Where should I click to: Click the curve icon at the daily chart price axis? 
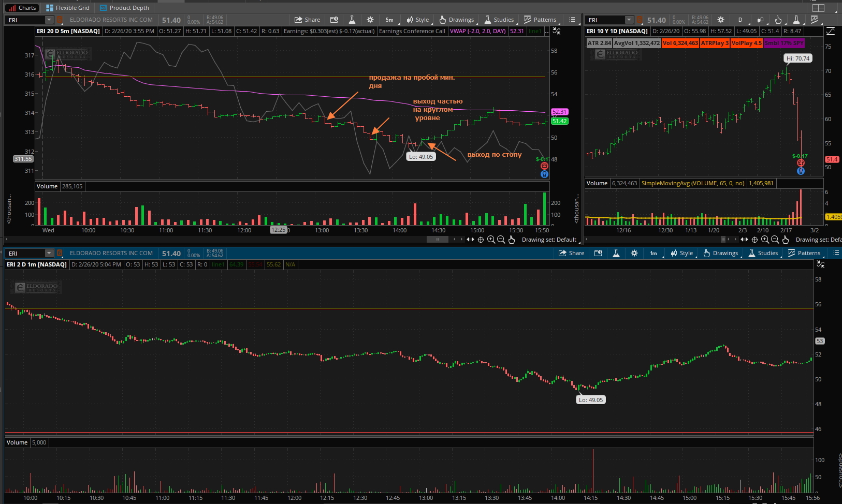pos(830,31)
